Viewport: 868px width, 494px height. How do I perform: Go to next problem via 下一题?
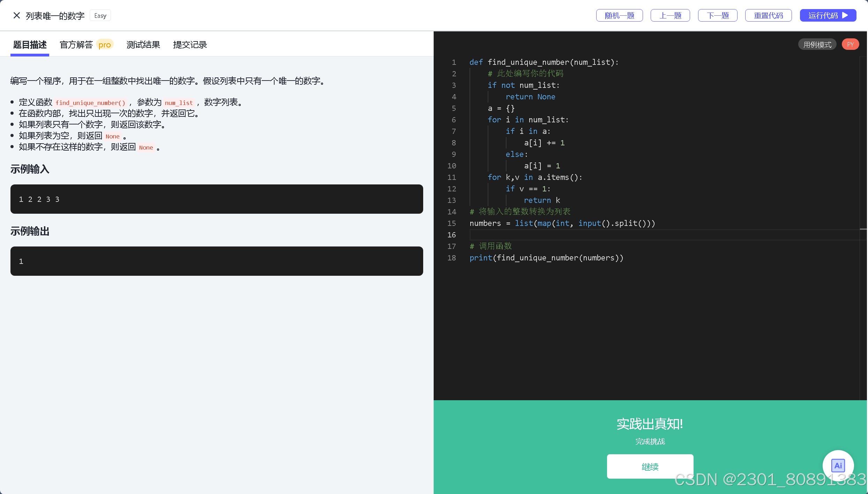(718, 15)
